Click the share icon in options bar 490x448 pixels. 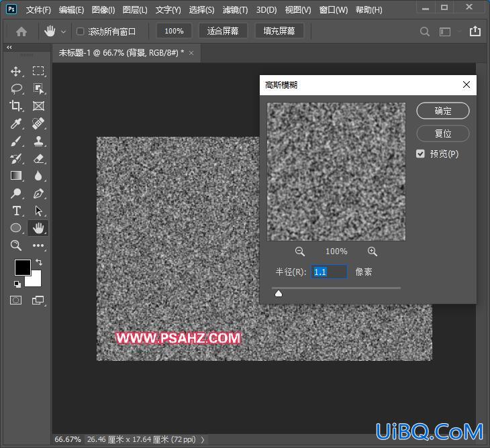[x=475, y=31]
